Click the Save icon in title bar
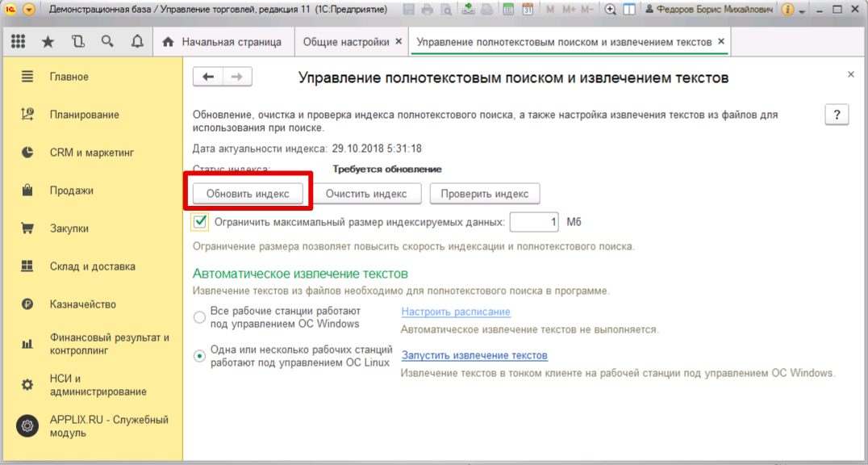The image size is (868, 465). tap(409, 10)
